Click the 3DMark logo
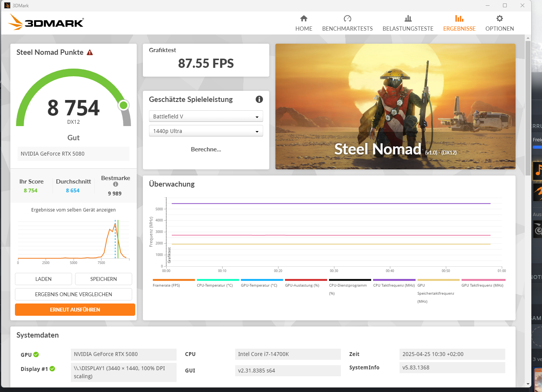 tap(46, 22)
